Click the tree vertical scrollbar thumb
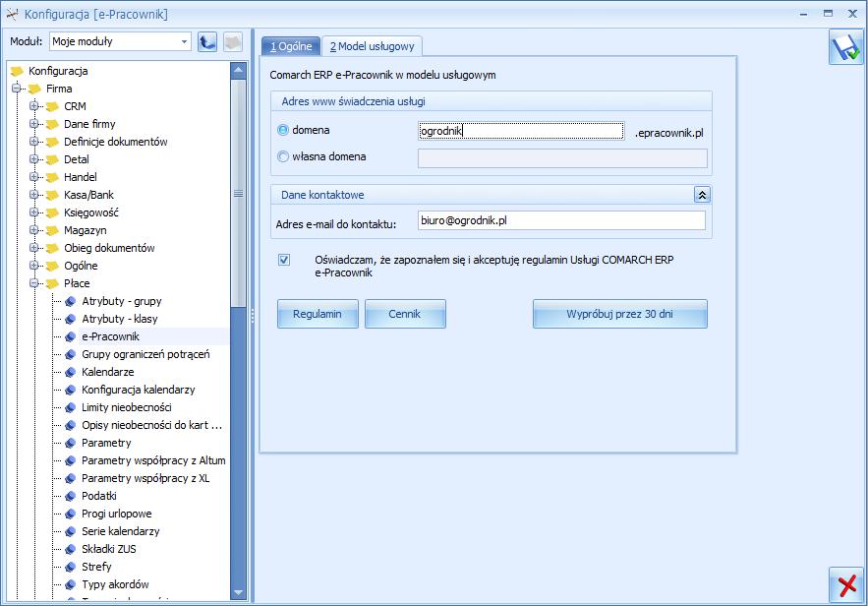The height and width of the screenshot is (606, 868). point(239,194)
